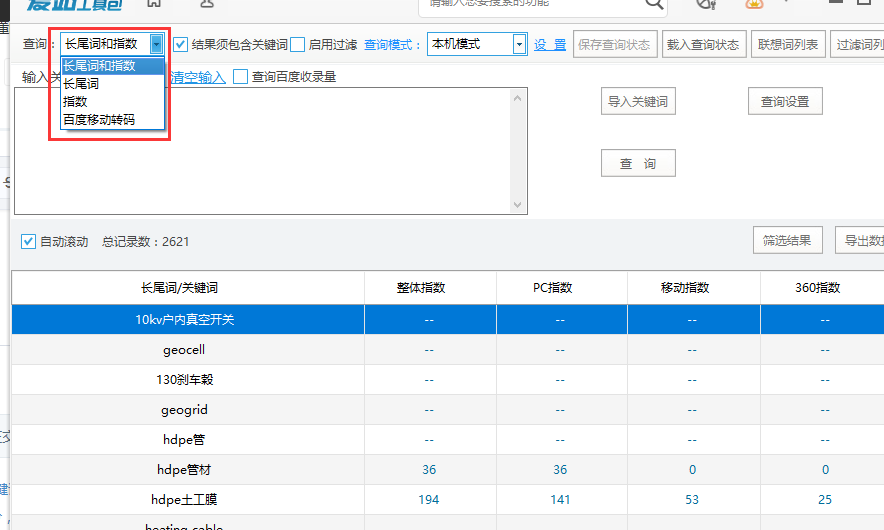Click the keyword textbox scroll-down arrow

[517, 205]
